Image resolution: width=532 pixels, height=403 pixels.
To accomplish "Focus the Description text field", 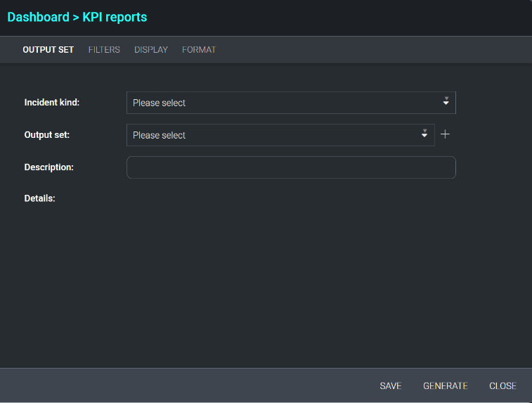I will click(291, 167).
